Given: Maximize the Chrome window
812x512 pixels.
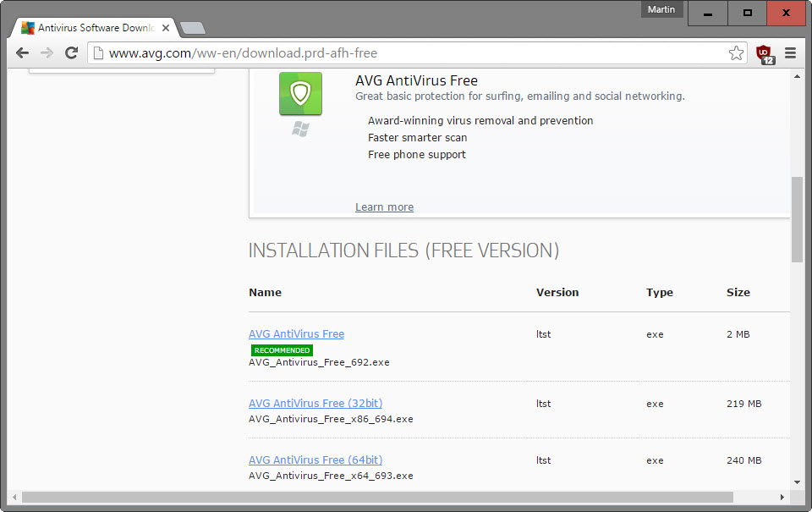Looking at the screenshot, I should tap(747, 13).
